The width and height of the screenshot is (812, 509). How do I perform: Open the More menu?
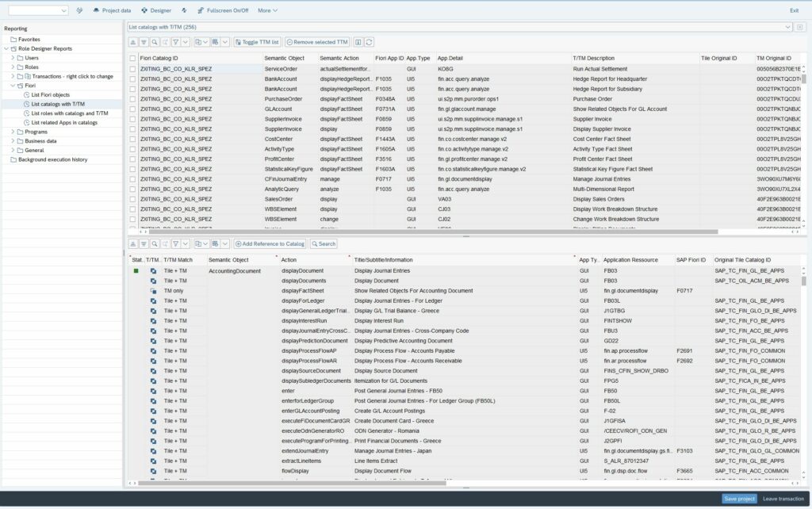coord(268,10)
